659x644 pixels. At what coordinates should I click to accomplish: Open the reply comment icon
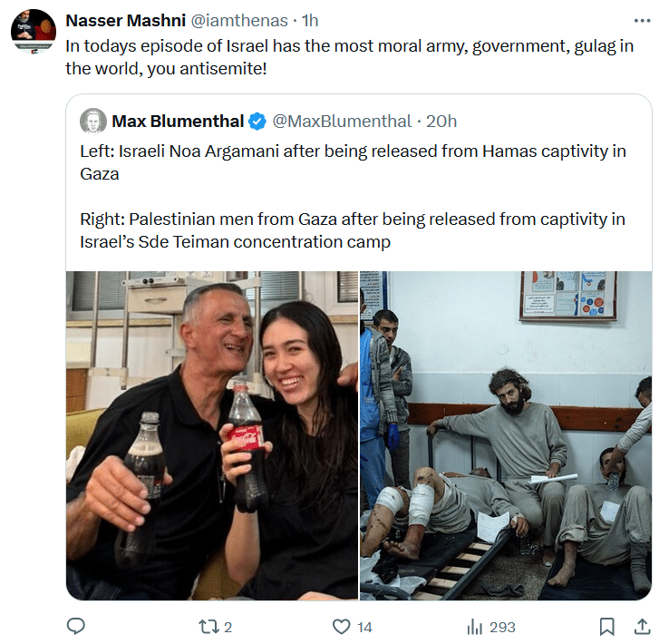click(x=76, y=627)
